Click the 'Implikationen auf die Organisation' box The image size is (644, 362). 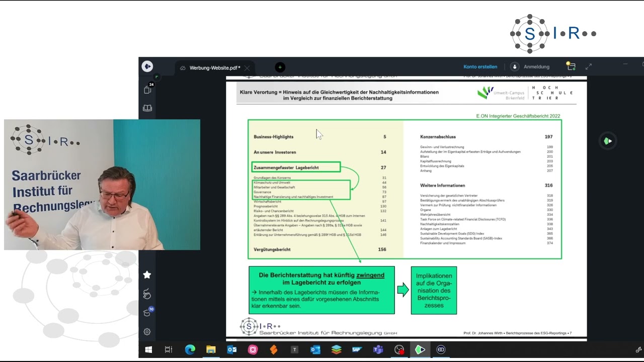pos(434,290)
